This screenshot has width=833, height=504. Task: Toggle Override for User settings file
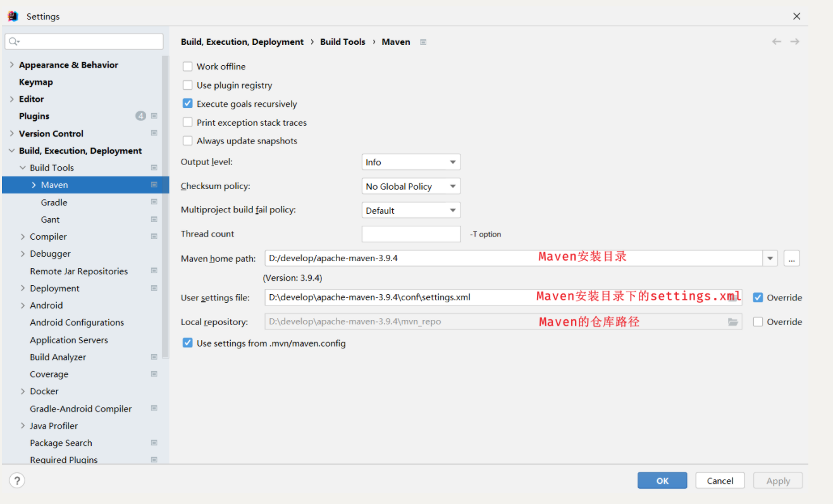[x=758, y=298]
